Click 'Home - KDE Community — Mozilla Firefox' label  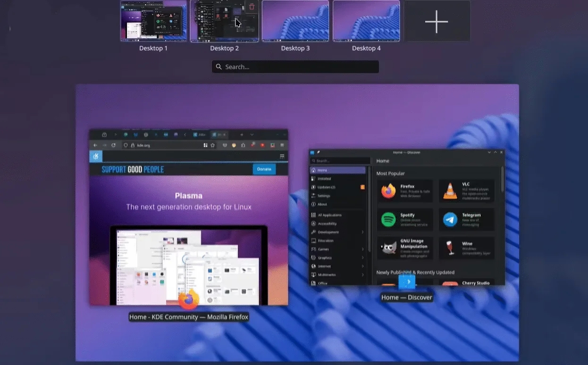tap(189, 317)
